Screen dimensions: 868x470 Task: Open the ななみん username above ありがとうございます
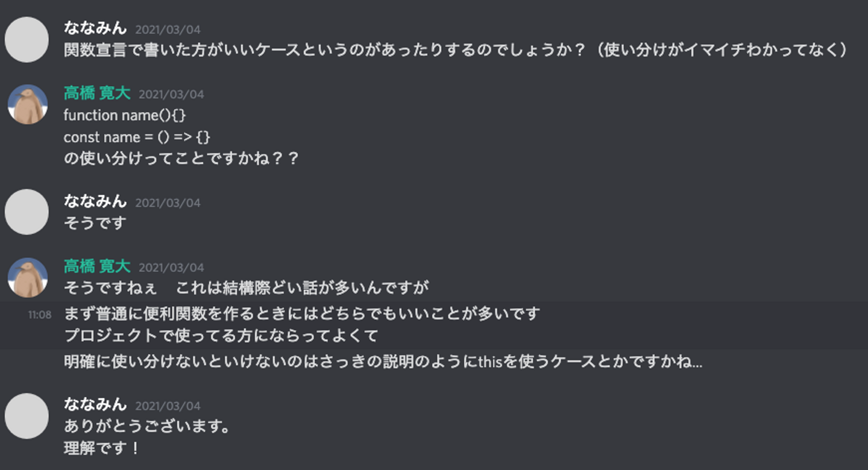coord(95,404)
